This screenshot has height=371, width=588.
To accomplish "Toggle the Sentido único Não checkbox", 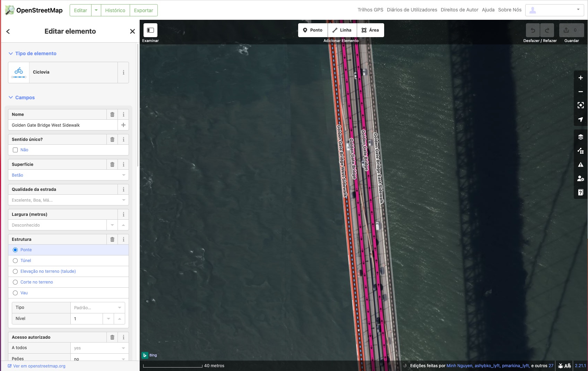I will [x=15, y=150].
